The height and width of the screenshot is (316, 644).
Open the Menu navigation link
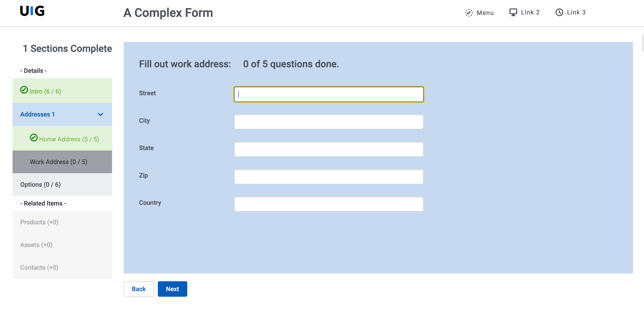[x=485, y=13]
